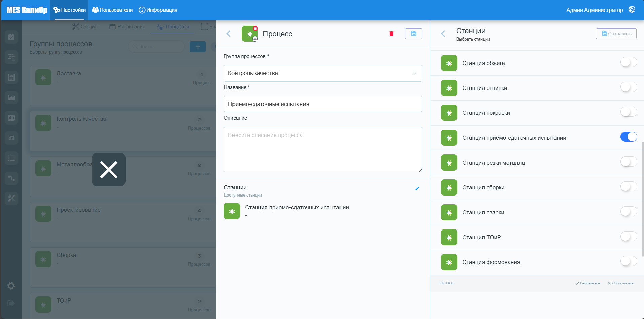
Task: Click the logout icon at the sidebar bottom
Action: click(11, 303)
